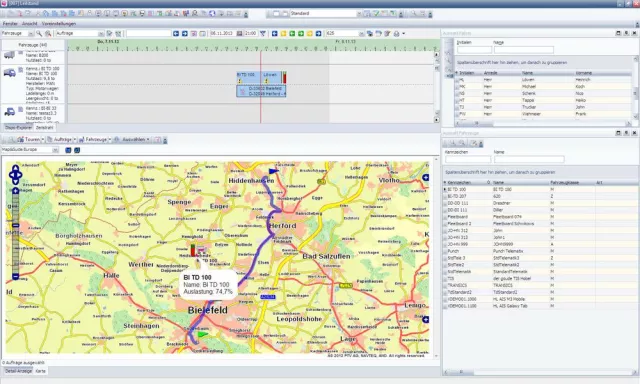Click the globe icon in the main toolbar
Viewport: 640px width, 384px height.
pos(212,13)
